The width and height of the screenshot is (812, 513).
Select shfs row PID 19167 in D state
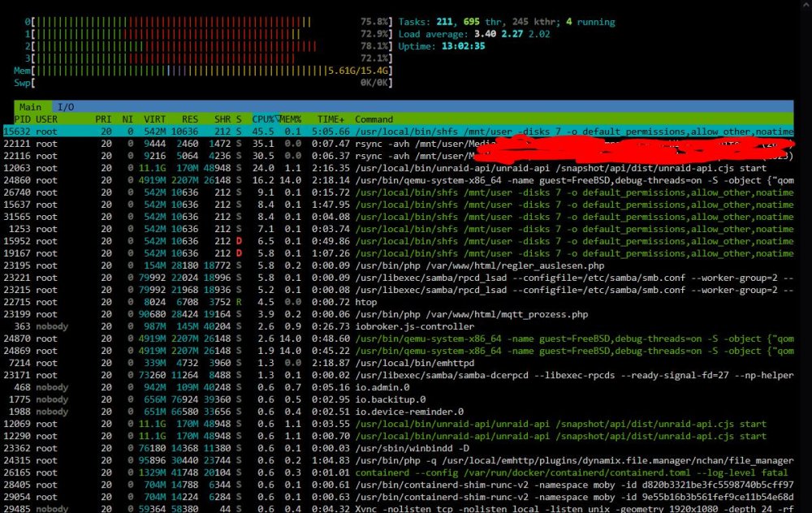[x=398, y=253]
